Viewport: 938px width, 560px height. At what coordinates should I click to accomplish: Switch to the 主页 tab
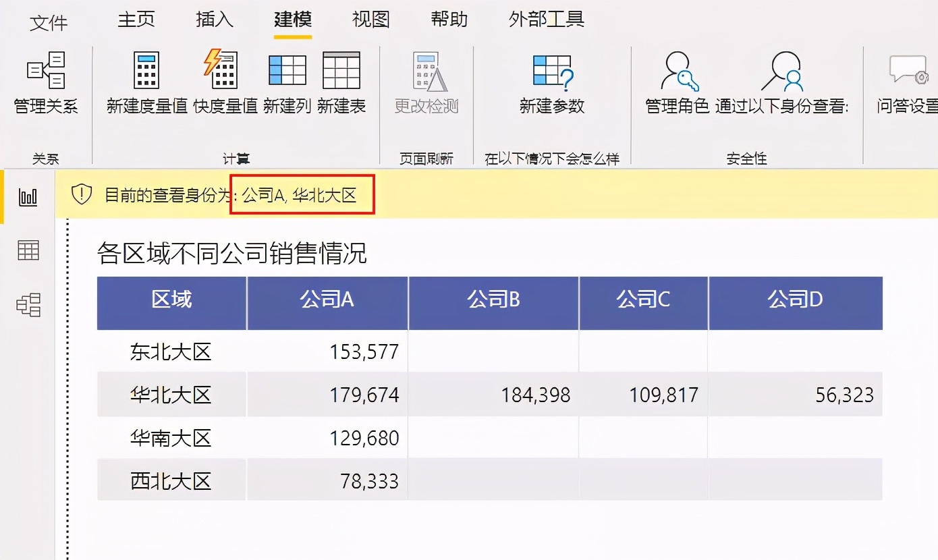point(136,20)
